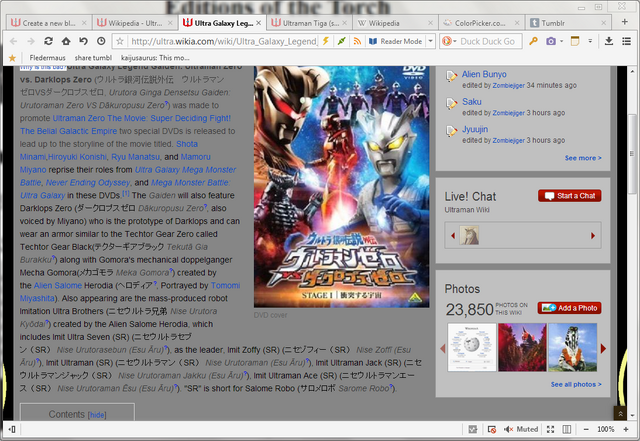This screenshot has height=441, width=640.
Task: Follow the Never Ending Odyssey link
Action: (x=88, y=183)
